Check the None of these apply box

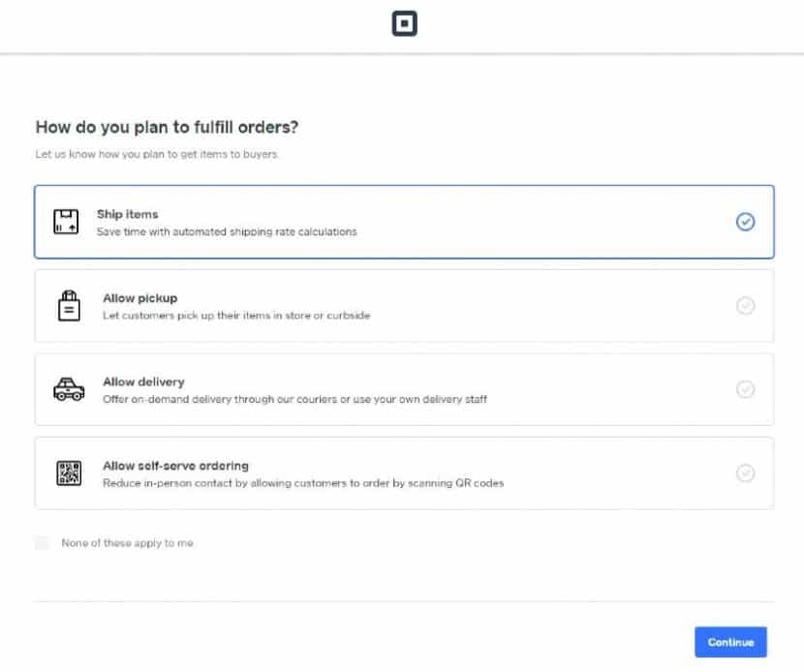pyautogui.click(x=42, y=542)
